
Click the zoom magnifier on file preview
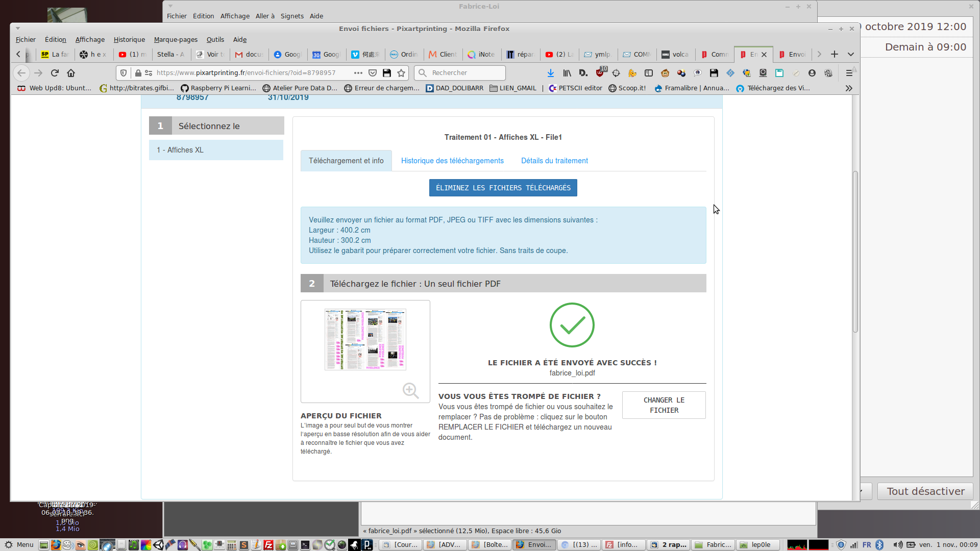(x=410, y=390)
